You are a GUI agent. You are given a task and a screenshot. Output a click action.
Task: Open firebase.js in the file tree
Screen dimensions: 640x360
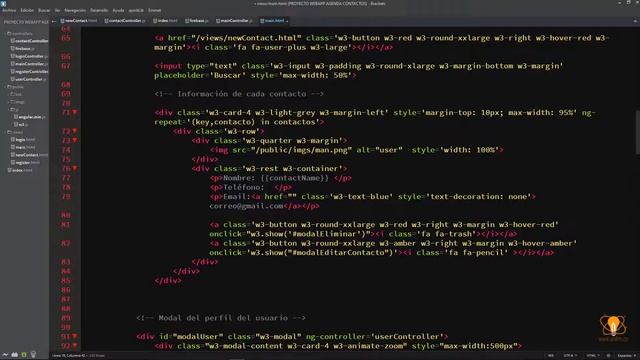click(23, 49)
